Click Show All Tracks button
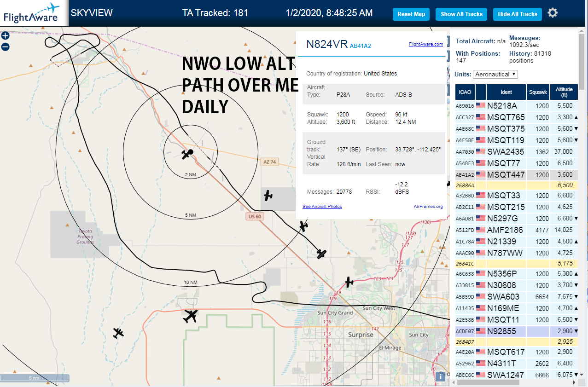 tap(461, 14)
